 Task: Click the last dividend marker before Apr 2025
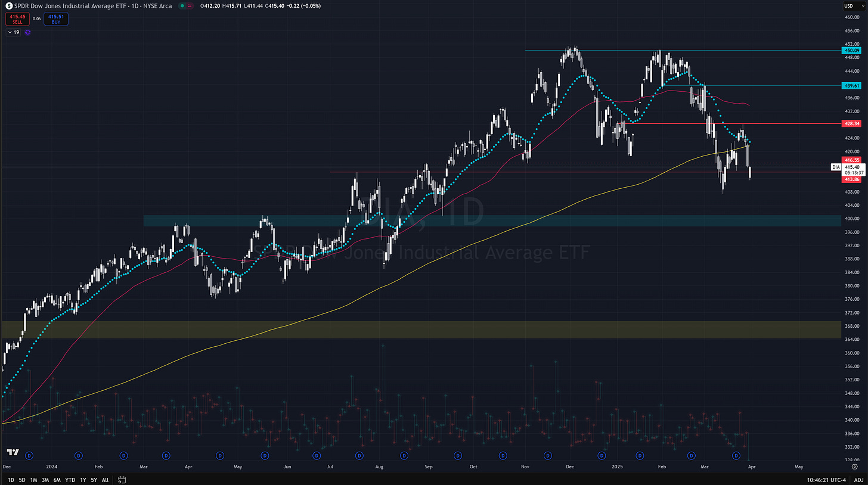coord(736,455)
